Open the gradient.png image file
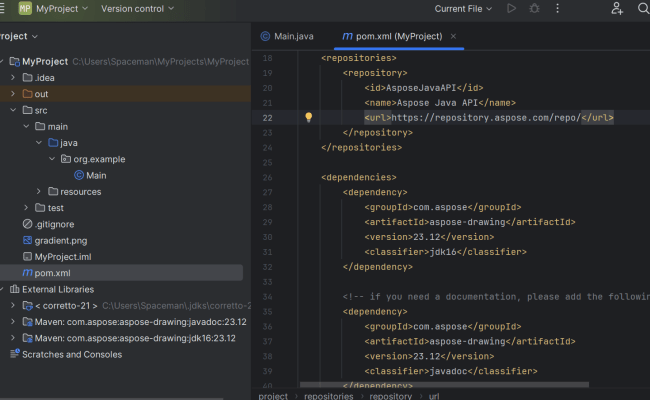Image resolution: width=650 pixels, height=400 pixels. [61, 240]
